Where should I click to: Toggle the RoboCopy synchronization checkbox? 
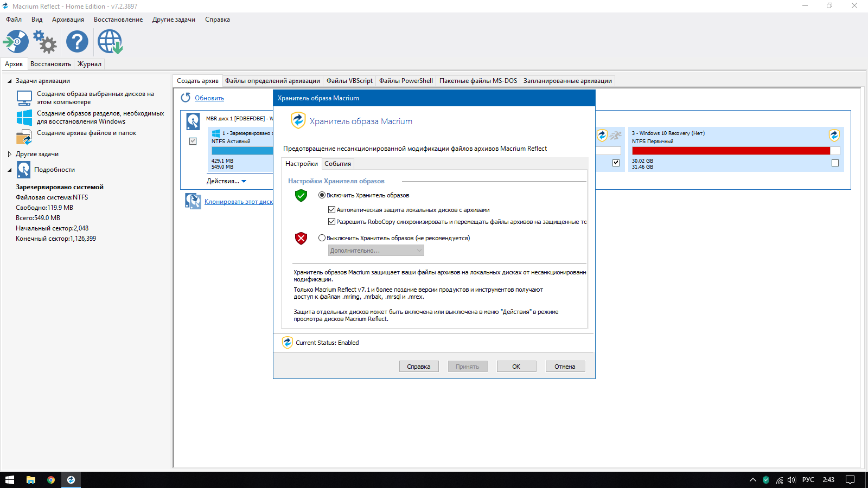tap(331, 222)
